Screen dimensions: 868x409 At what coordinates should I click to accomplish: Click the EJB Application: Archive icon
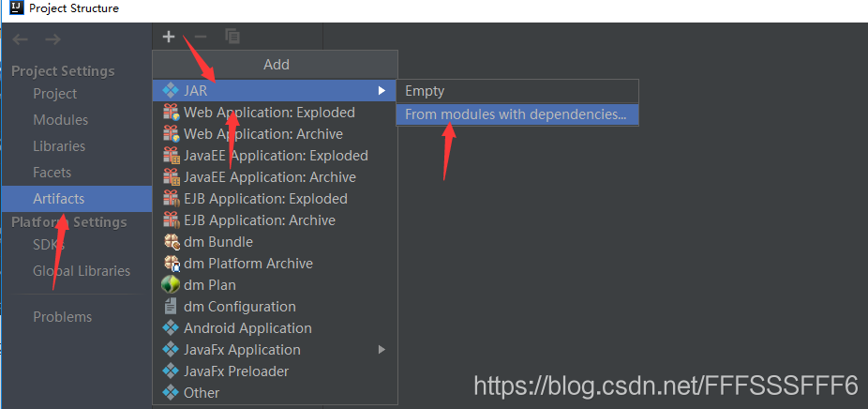coord(171,220)
